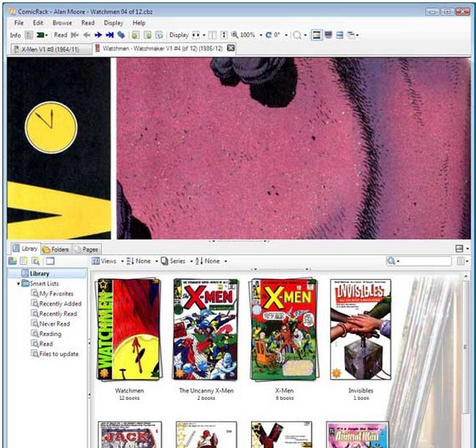Open the sort None dropdown
This screenshot has height=448, width=476.
211,261
